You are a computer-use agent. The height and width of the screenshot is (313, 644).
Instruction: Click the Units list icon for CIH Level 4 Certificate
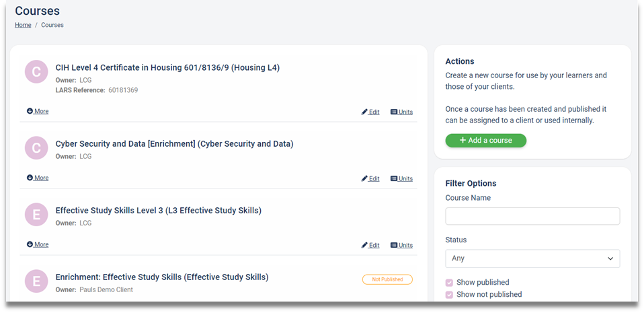pos(394,112)
